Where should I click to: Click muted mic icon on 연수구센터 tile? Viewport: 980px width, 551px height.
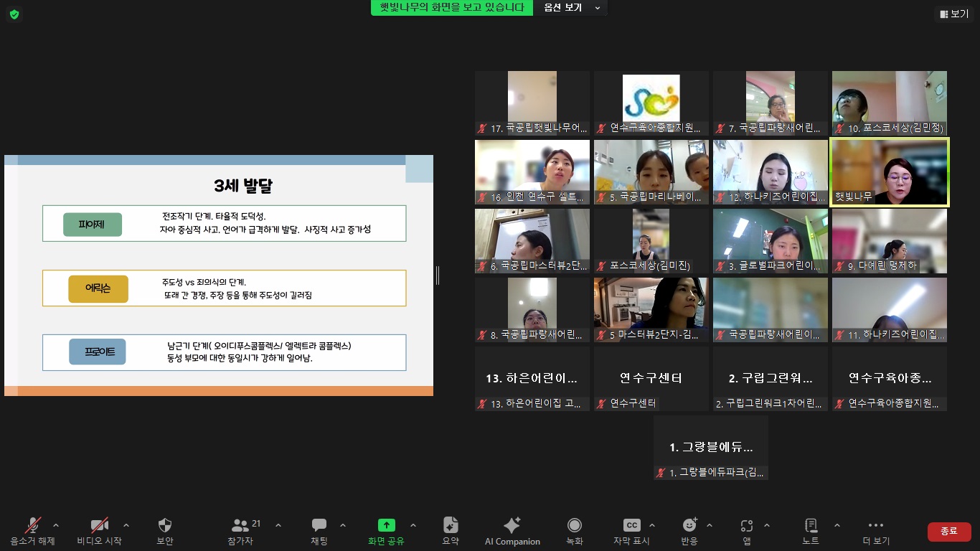coord(601,405)
